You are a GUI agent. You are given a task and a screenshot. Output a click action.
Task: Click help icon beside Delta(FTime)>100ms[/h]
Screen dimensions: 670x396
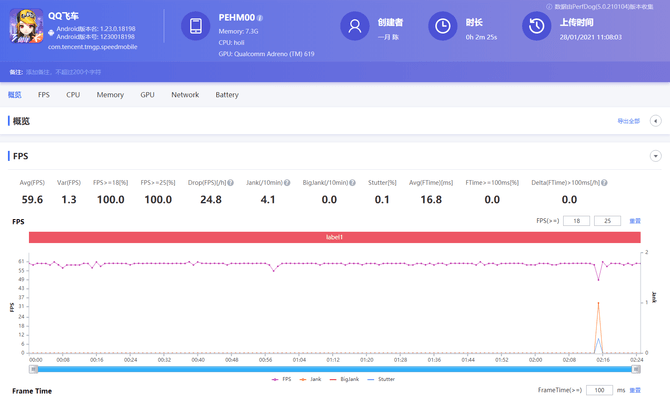[x=604, y=183]
